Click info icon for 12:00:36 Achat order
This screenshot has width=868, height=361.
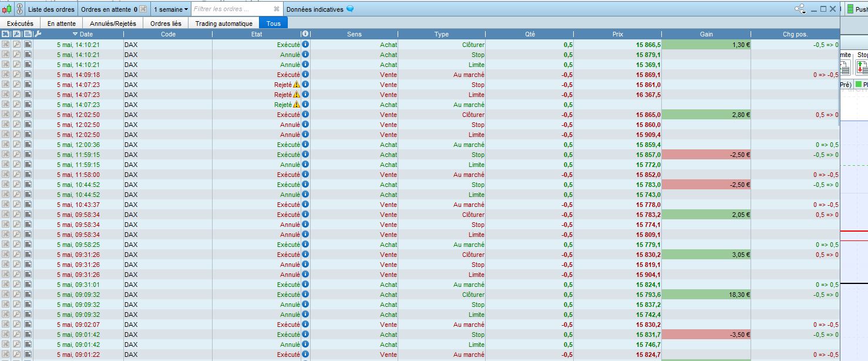tap(305, 145)
